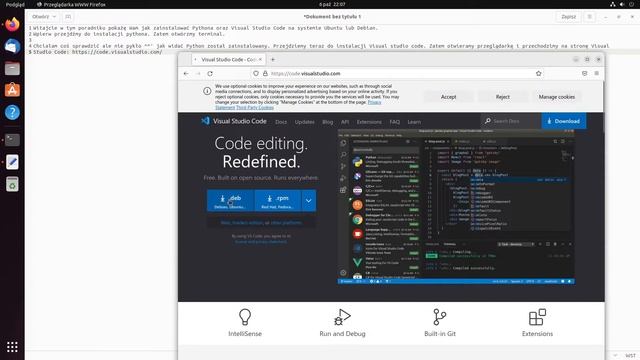This screenshot has width=640, height=360.
Task: Click the Built-in Git branch icon
Action: point(440,317)
